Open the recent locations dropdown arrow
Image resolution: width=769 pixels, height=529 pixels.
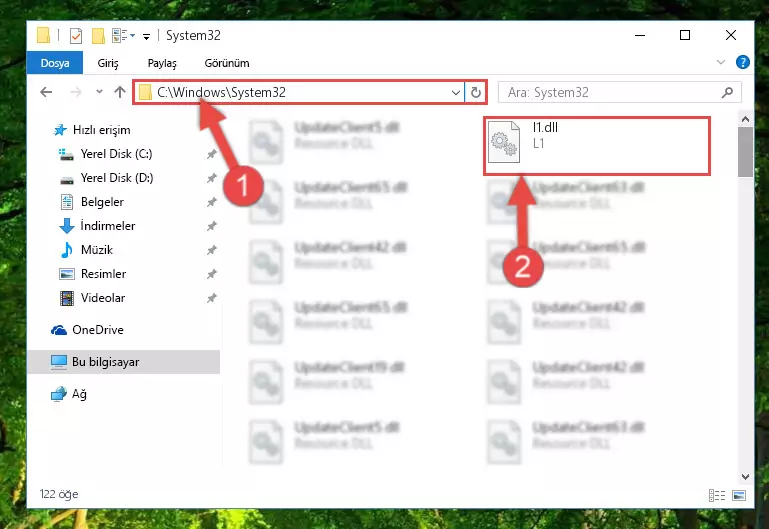[x=99, y=92]
